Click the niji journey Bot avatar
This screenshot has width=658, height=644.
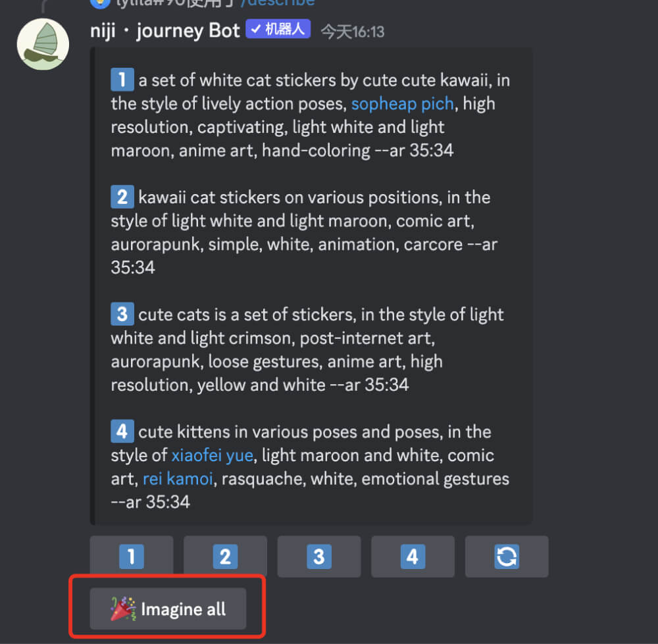(x=42, y=44)
